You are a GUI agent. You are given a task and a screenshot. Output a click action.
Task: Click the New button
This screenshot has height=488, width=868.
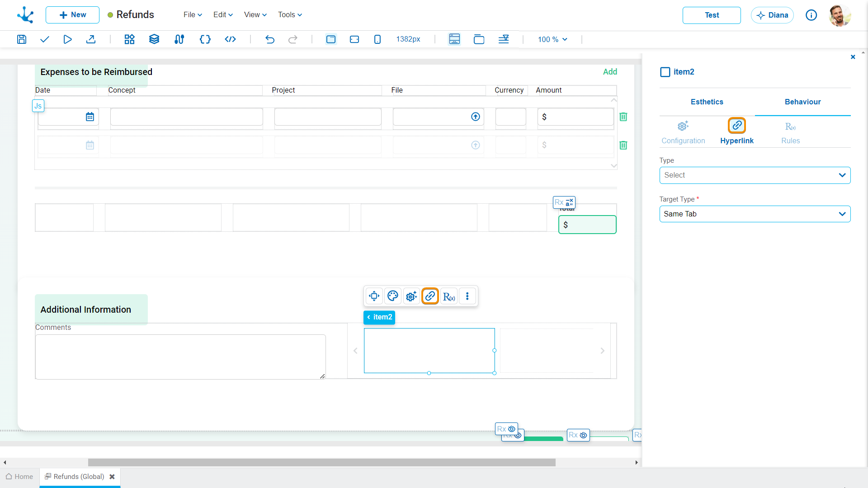(x=72, y=15)
